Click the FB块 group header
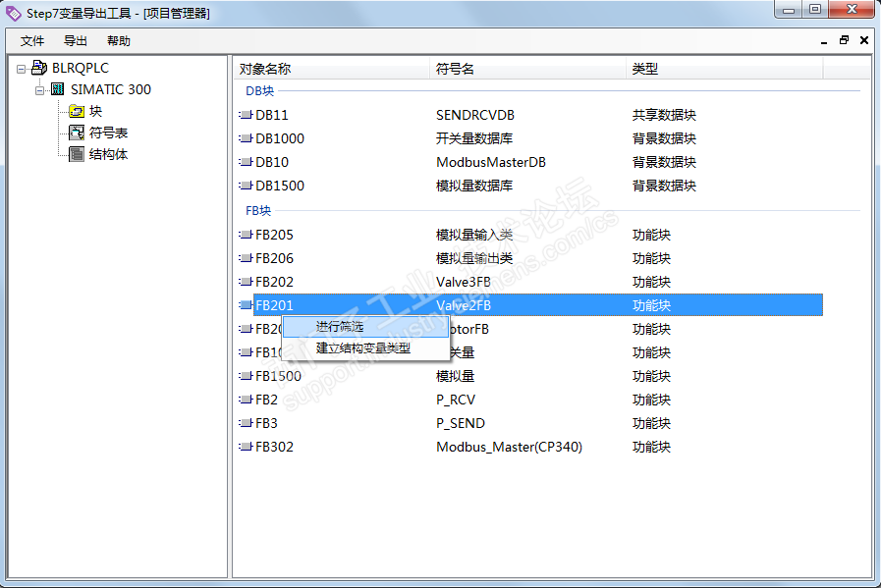This screenshot has width=881, height=588. (258, 211)
